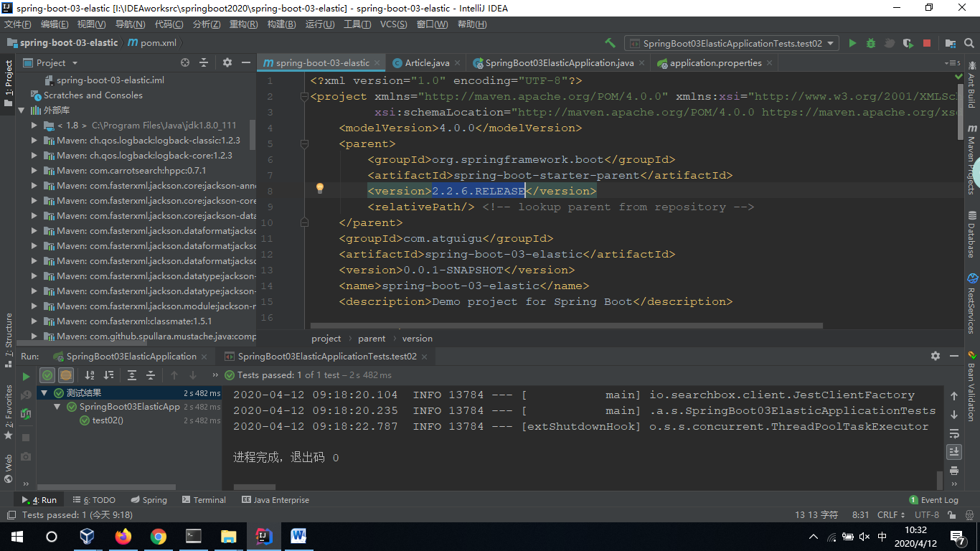Collapse the 测试结果 test node
This screenshot has width=980, height=551.
(x=43, y=392)
